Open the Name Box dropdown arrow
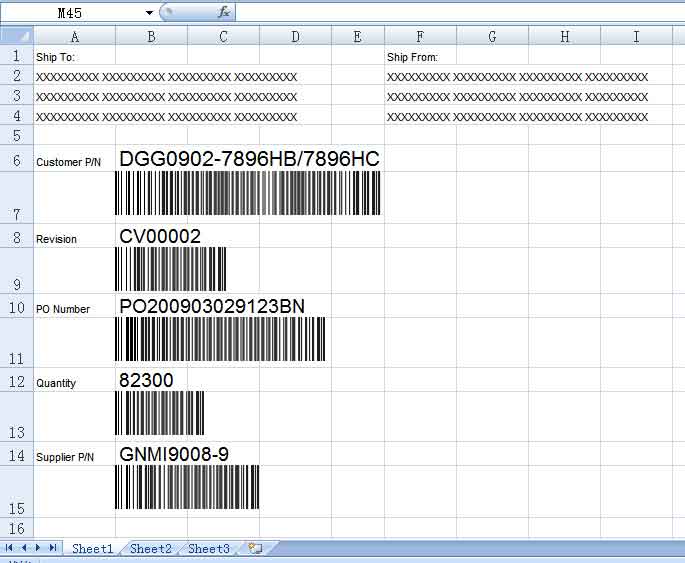The image size is (685, 563). [149, 13]
